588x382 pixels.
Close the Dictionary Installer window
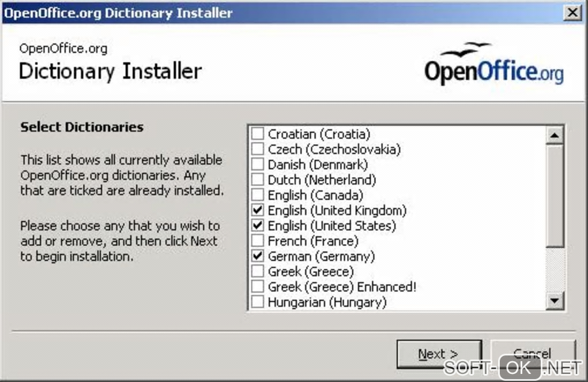572,13
